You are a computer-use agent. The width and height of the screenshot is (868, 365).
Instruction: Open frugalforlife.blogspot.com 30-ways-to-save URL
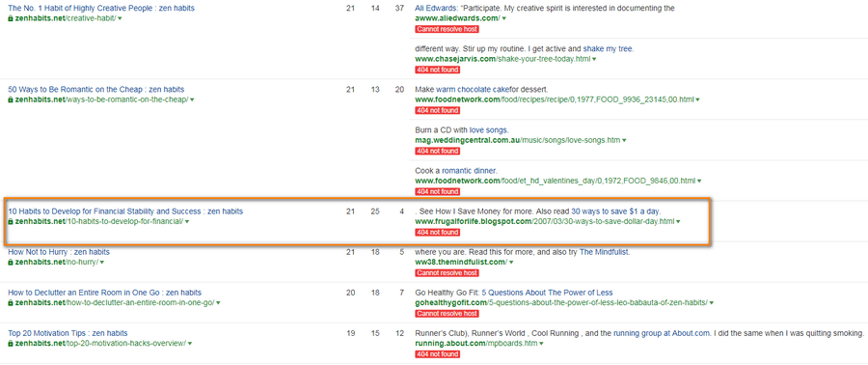(x=544, y=221)
